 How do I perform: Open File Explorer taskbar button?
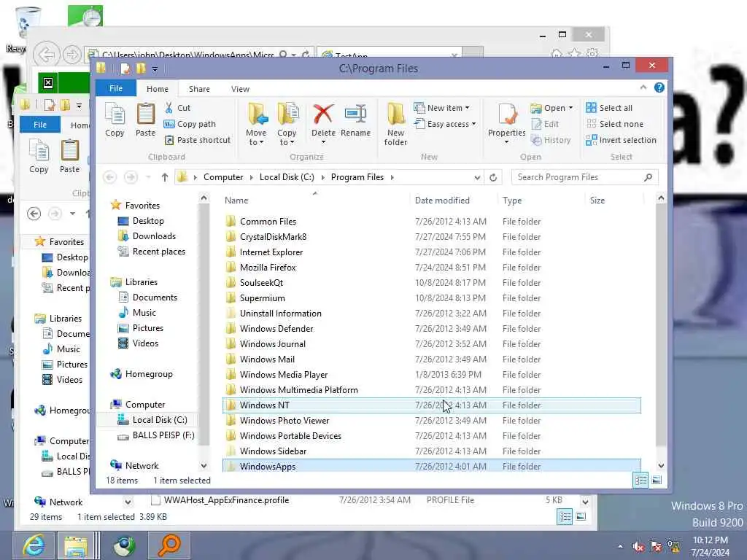[x=76, y=545]
